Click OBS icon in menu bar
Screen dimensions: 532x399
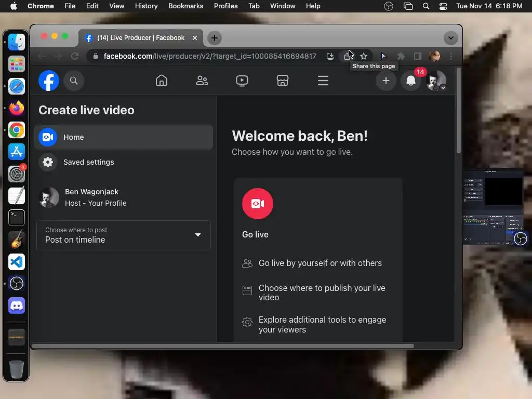coord(389,6)
